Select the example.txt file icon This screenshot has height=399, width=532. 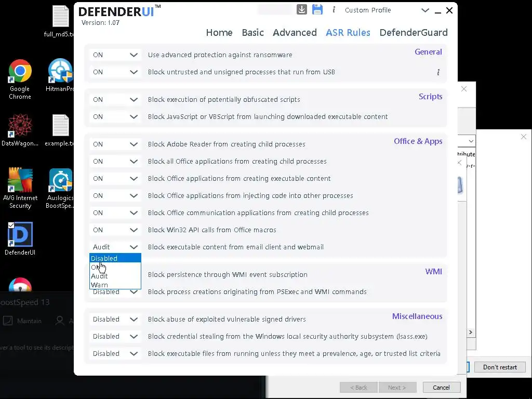(x=60, y=130)
